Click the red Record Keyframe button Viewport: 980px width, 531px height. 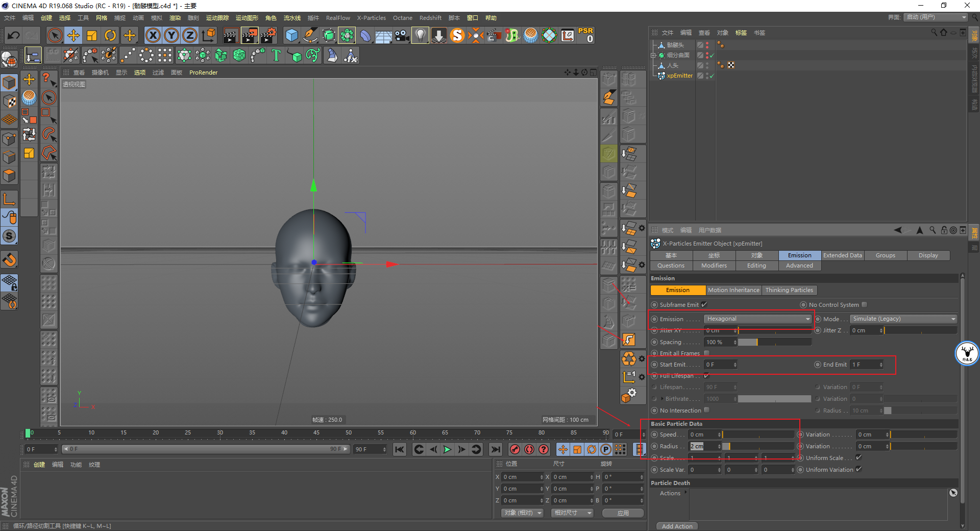(x=515, y=449)
